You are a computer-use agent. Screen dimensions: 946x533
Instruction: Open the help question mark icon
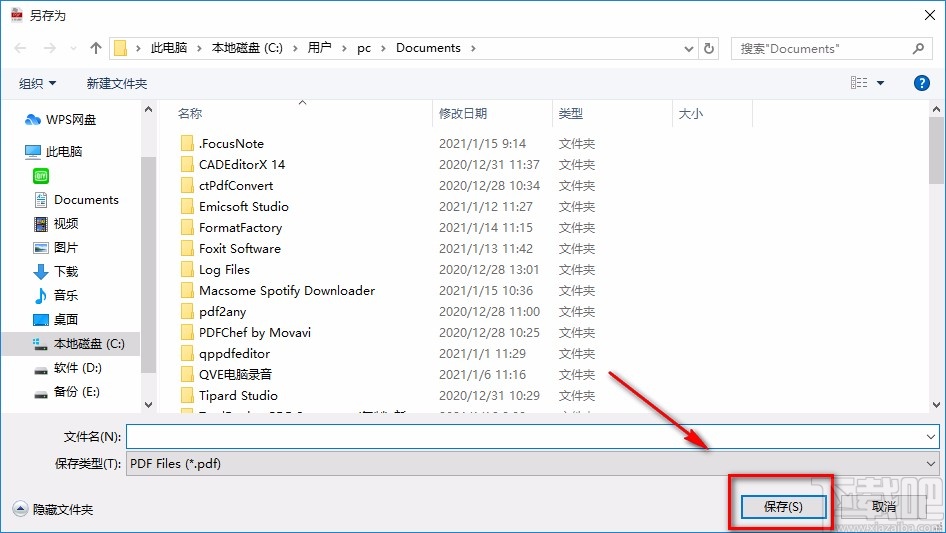pos(921,83)
